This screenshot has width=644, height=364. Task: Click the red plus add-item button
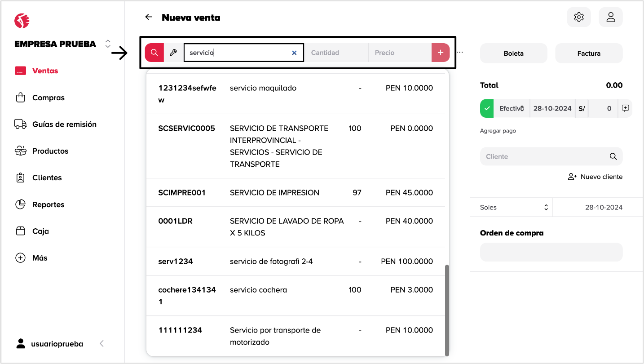(x=440, y=53)
